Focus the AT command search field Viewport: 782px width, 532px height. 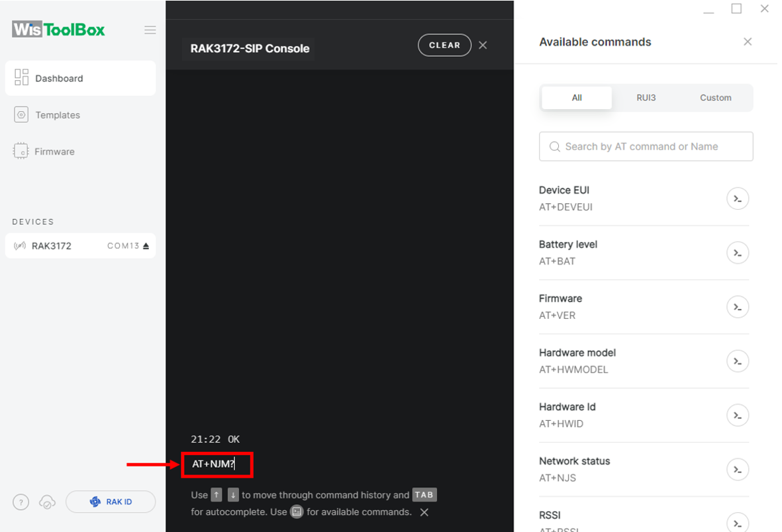click(646, 147)
